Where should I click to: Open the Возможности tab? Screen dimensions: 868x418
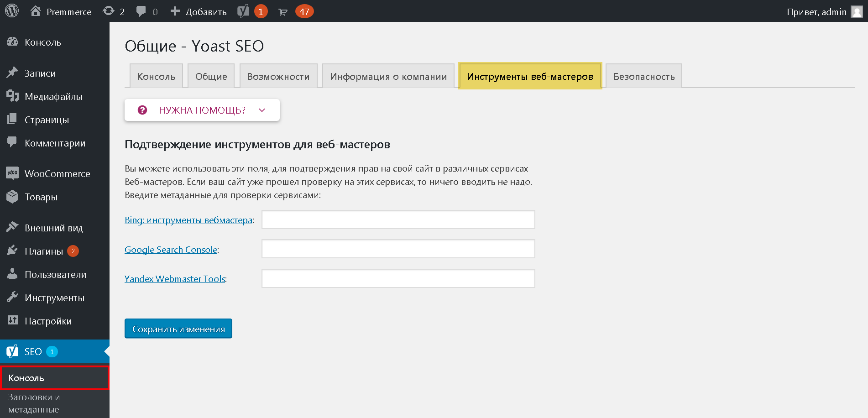click(x=278, y=76)
